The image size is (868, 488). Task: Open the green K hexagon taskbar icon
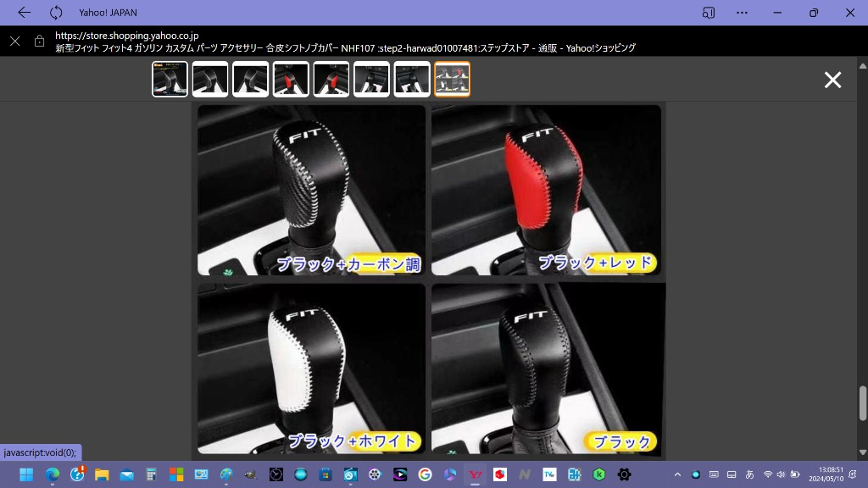pos(599,474)
